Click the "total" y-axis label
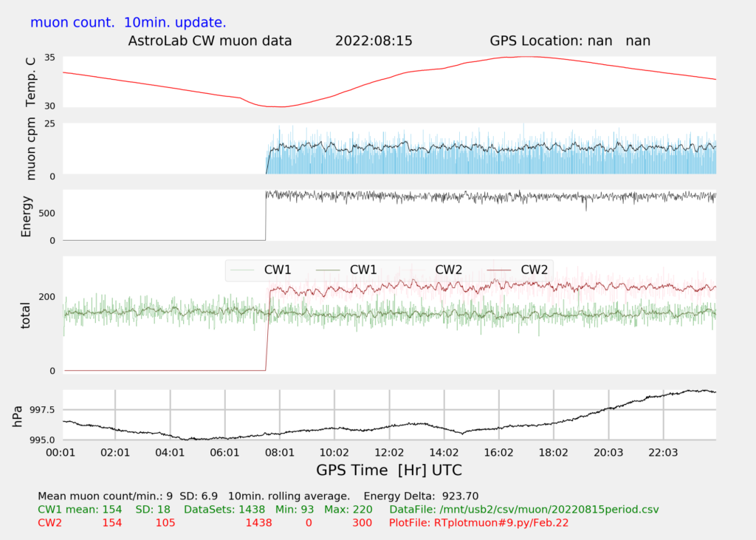 point(27,315)
